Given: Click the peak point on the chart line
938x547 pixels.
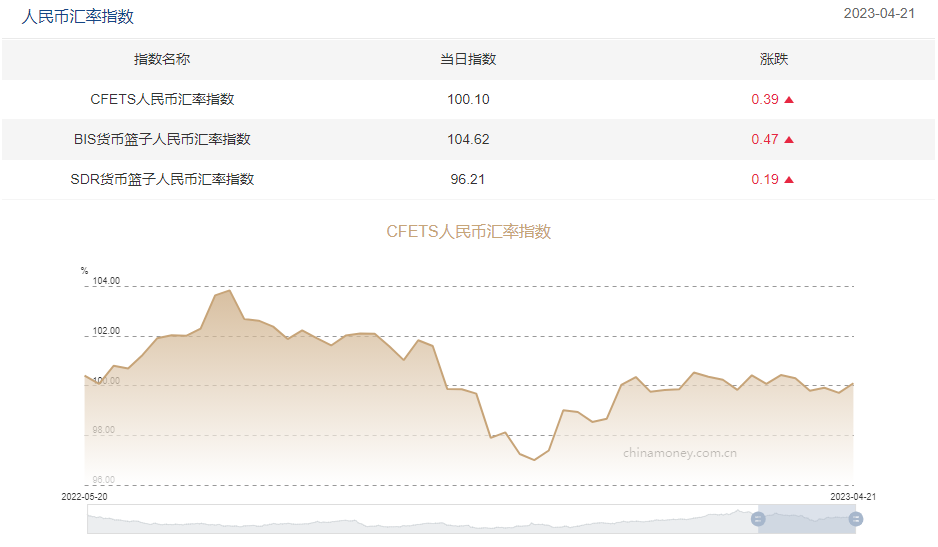Looking at the screenshot, I should (230, 291).
